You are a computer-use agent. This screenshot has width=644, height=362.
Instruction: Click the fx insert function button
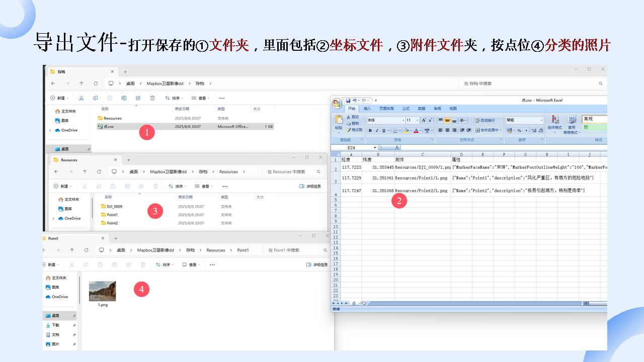pyautogui.click(x=397, y=147)
